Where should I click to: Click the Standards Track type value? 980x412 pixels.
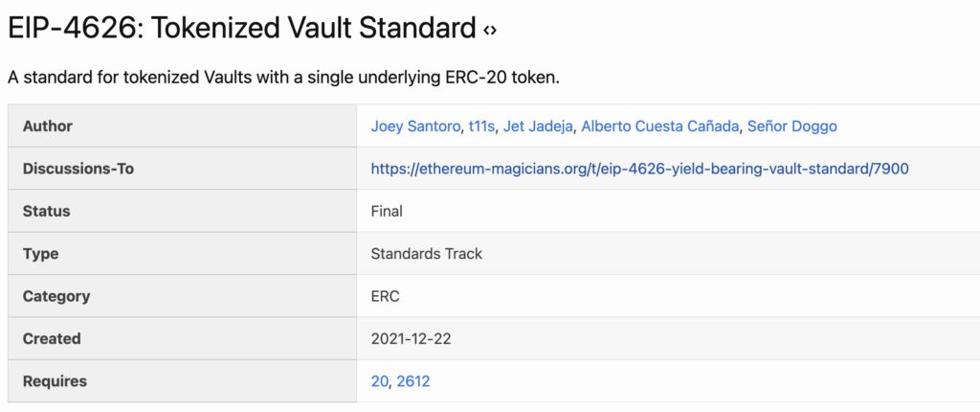click(x=426, y=254)
